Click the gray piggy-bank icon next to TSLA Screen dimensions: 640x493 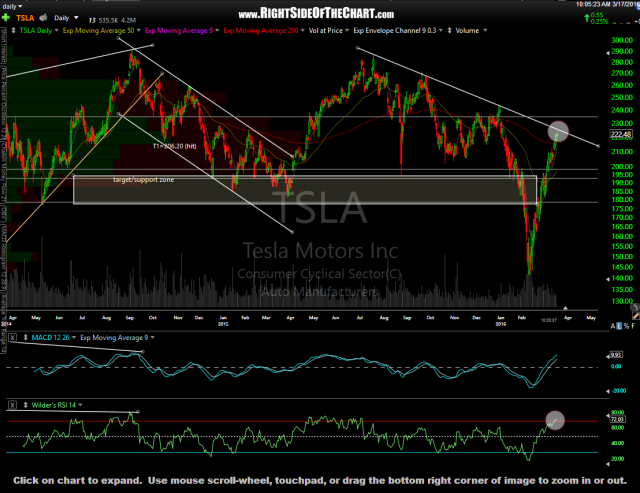(x=43, y=18)
